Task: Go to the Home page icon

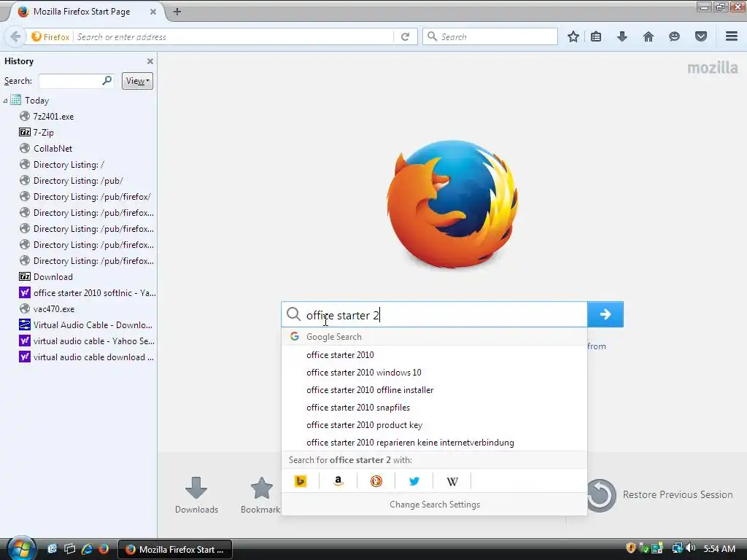Action: (649, 36)
